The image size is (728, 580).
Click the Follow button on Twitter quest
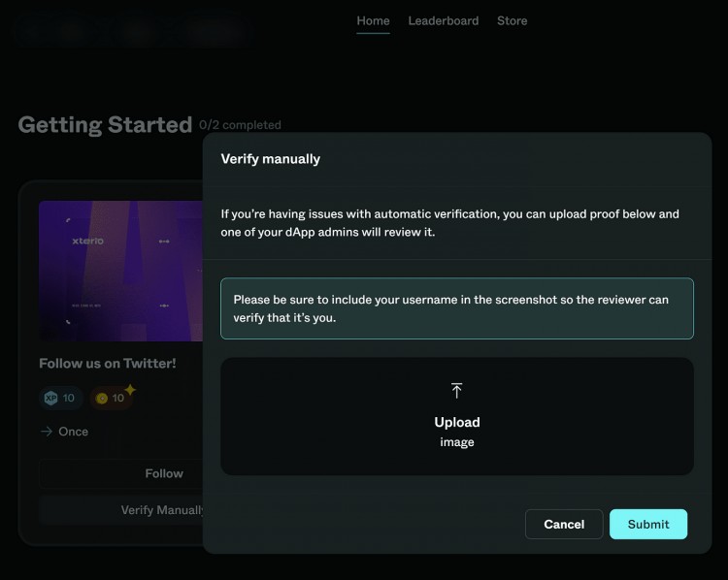[121, 473]
